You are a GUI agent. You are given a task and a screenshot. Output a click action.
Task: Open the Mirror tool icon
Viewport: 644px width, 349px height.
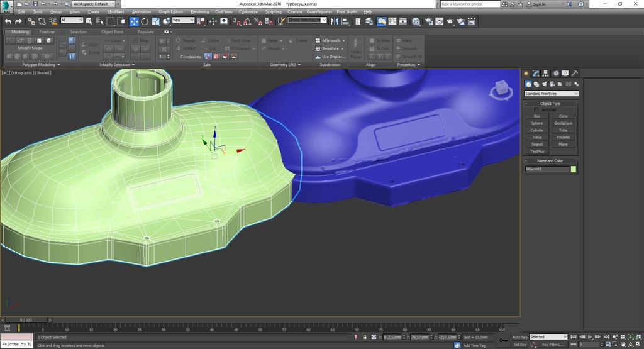pyautogui.click(x=335, y=21)
